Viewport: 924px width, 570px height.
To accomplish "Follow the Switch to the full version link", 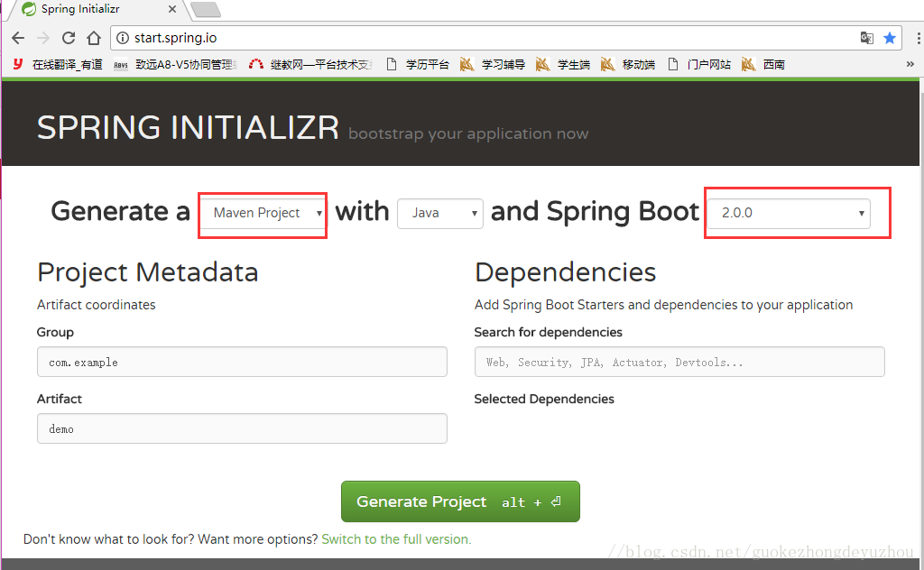I will tap(396, 539).
